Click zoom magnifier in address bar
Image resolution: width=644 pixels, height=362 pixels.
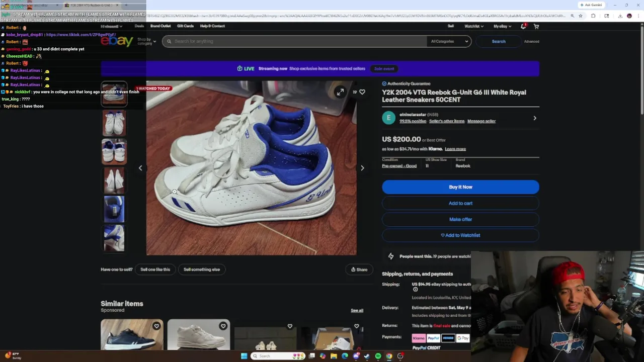point(573,16)
